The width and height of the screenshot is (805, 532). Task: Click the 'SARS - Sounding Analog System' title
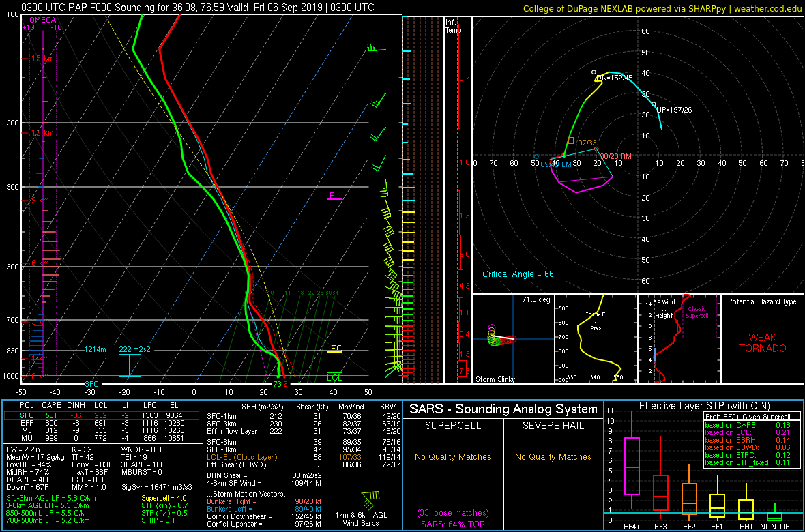[503, 409]
